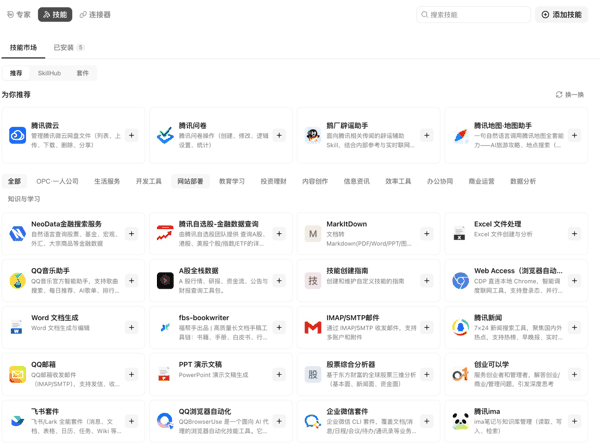This screenshot has height=444, width=600.
Task: Add the IMAP/SMTP邮件 skill with its plus button
Action: 427,328
